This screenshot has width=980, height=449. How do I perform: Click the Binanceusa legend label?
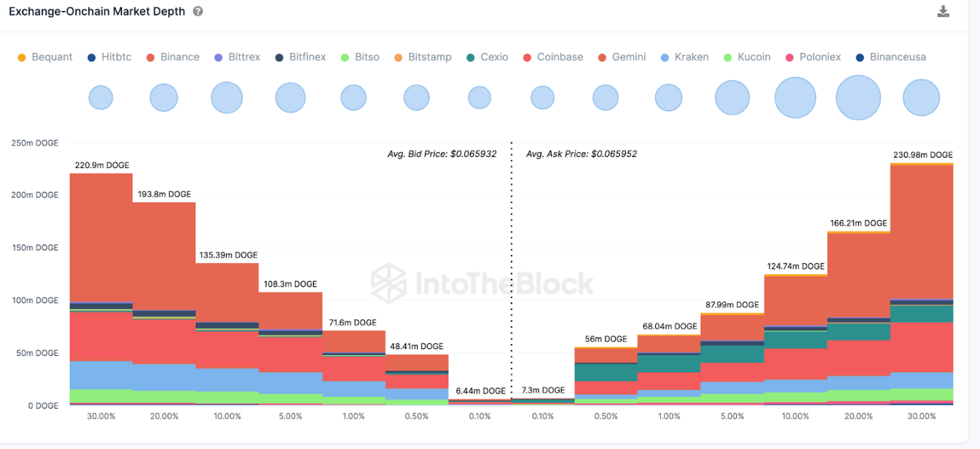click(x=898, y=57)
